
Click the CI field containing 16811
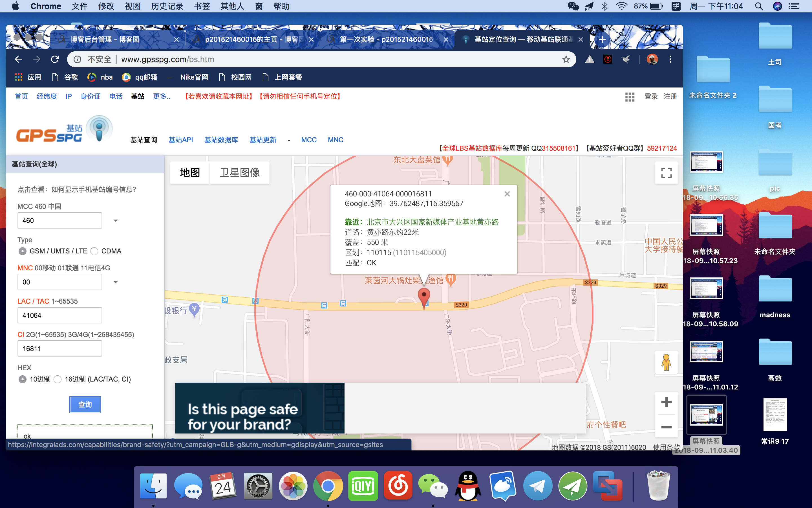point(60,349)
